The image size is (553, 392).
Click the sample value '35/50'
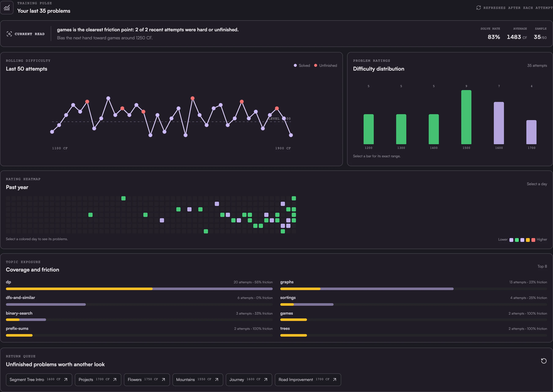(540, 37)
